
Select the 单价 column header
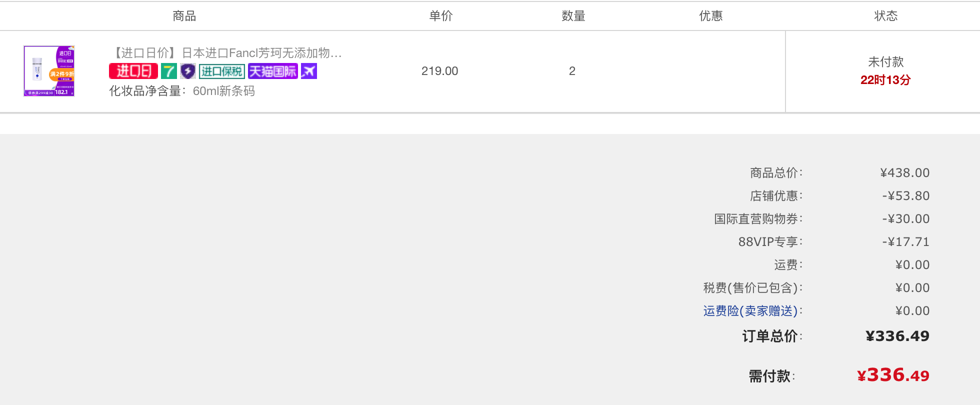(441, 16)
